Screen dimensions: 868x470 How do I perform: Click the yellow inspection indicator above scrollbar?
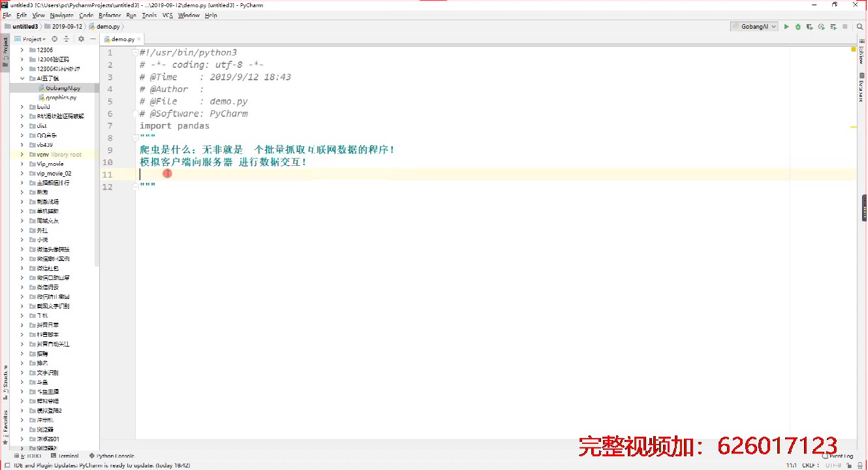(x=853, y=49)
